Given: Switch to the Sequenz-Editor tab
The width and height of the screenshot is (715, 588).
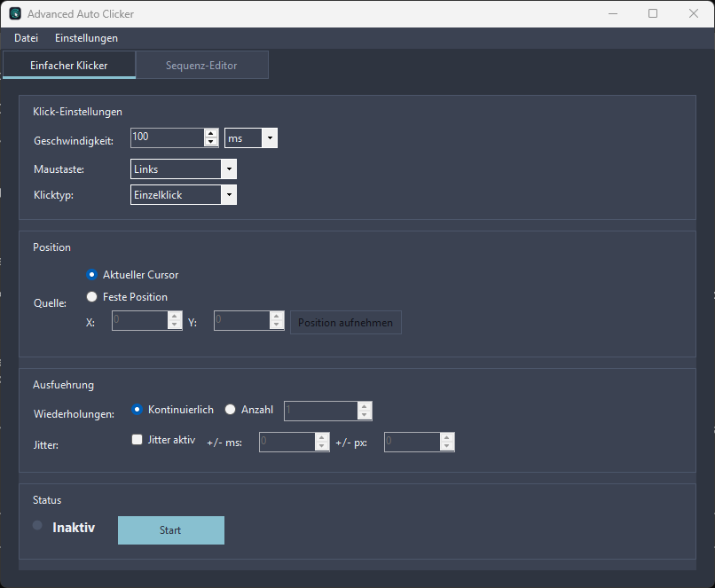Looking at the screenshot, I should [201, 65].
